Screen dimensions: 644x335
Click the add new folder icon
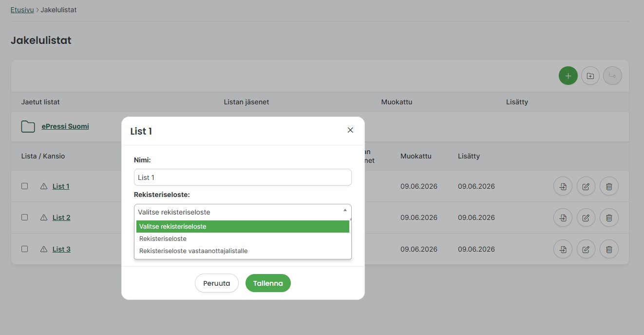pos(590,76)
